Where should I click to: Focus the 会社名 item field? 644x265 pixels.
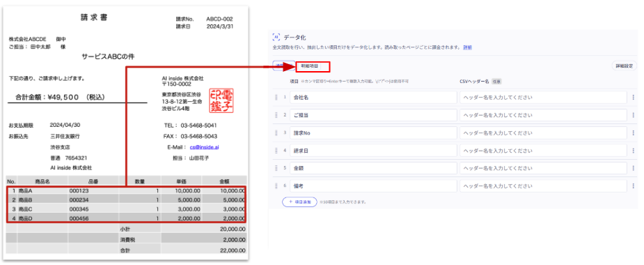click(373, 98)
